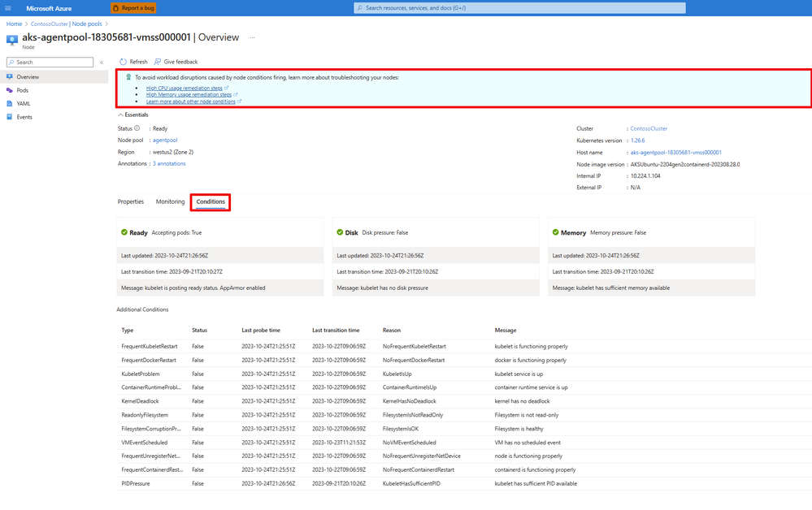This screenshot has width=812, height=510.
Task: Select the PIDPressure row
Action: pos(464,484)
